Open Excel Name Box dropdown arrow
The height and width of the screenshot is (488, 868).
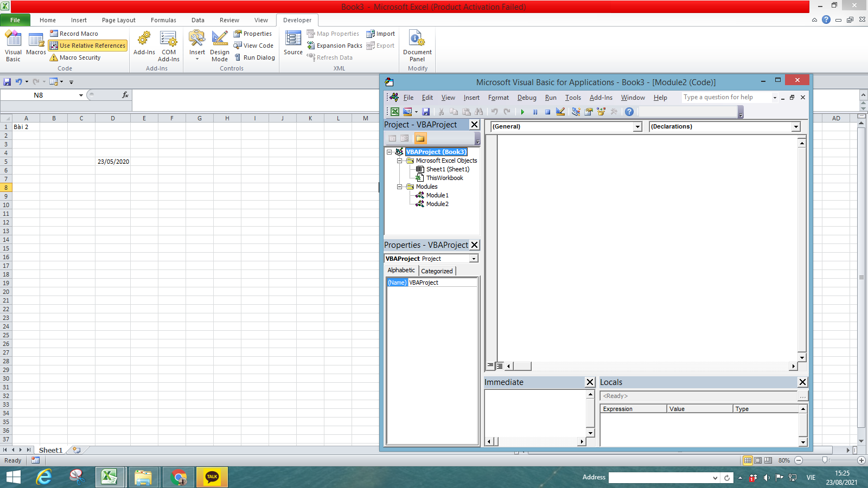click(x=81, y=95)
